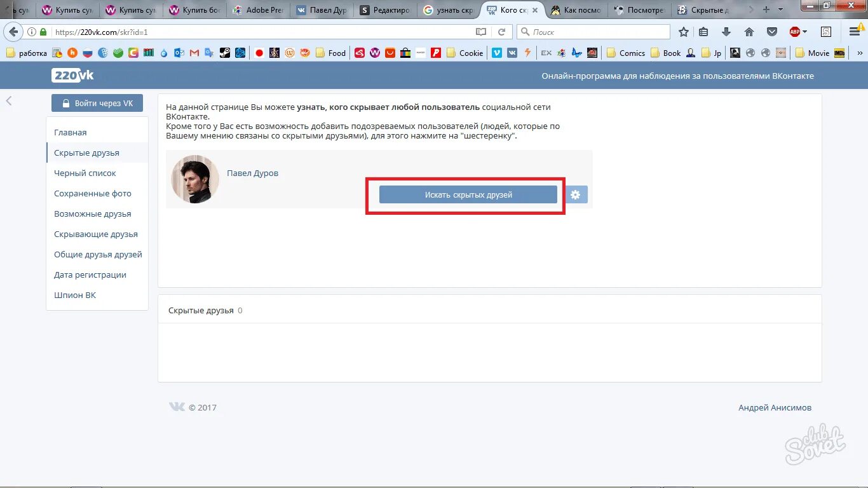Open Шпион ВК in sidebar
Image resolution: width=868 pixels, height=488 pixels.
(97, 295)
